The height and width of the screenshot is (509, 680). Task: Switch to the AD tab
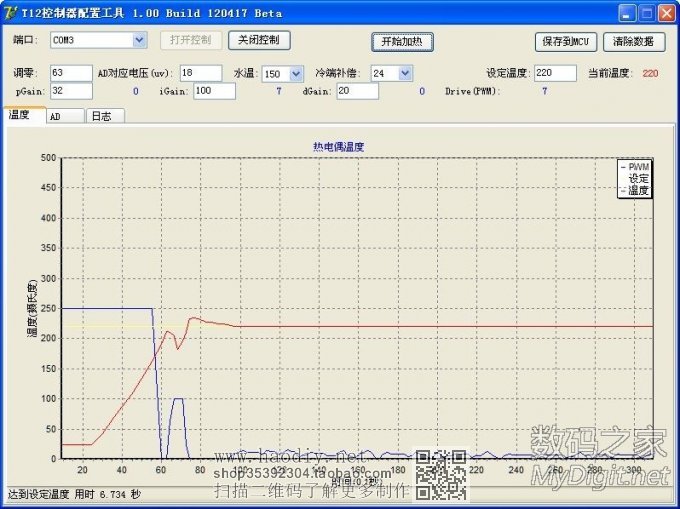[x=62, y=116]
